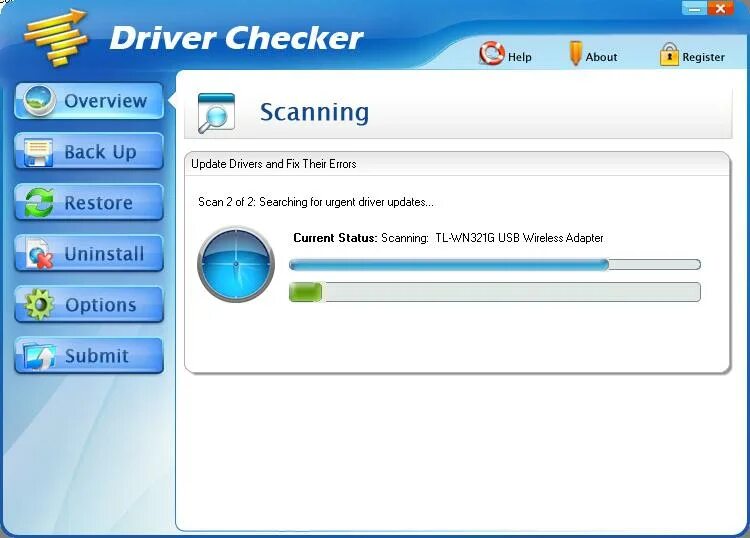This screenshot has width=750, height=538.
Task: Minimize the Driver Checker window
Action: [x=694, y=9]
